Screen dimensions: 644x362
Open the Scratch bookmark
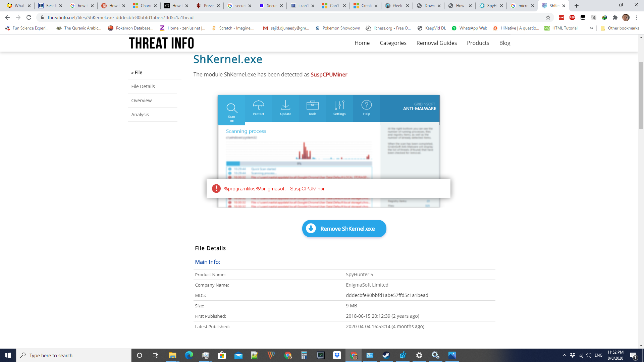pos(233,28)
